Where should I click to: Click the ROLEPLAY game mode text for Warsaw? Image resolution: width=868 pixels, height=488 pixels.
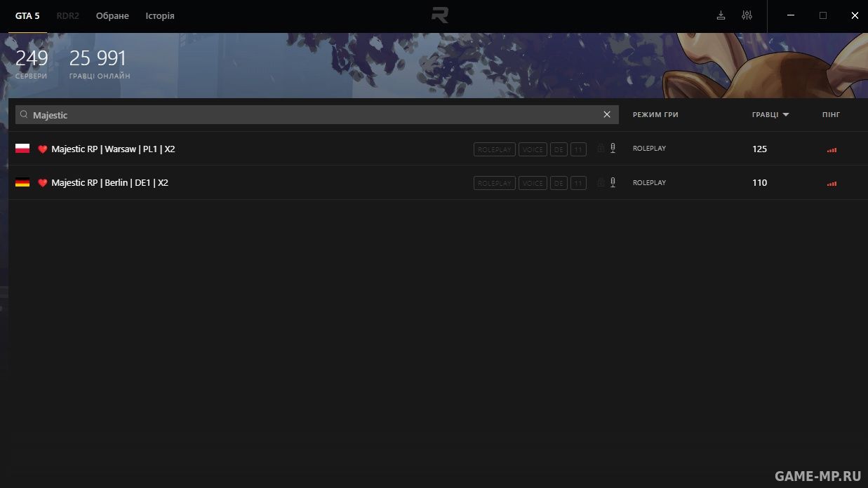point(649,149)
